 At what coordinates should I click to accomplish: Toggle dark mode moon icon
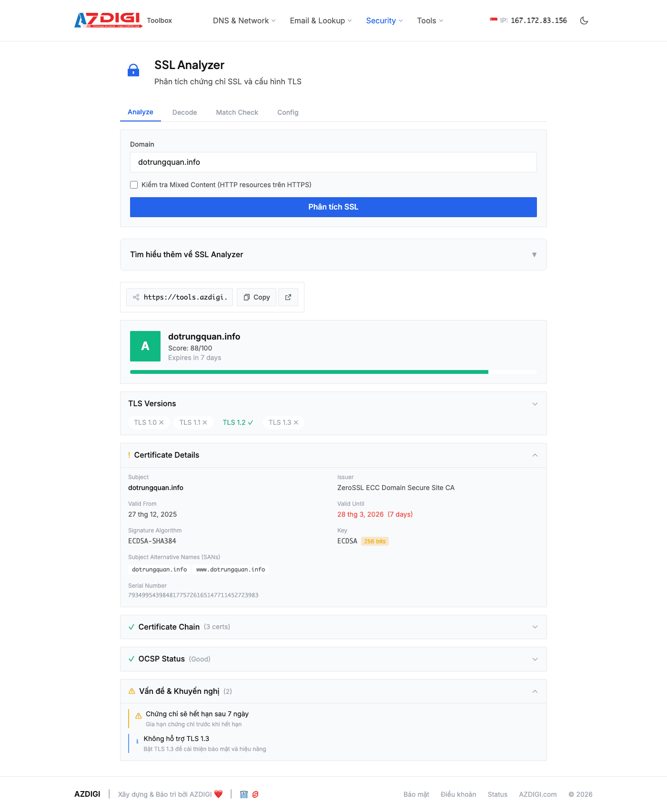[x=584, y=20]
